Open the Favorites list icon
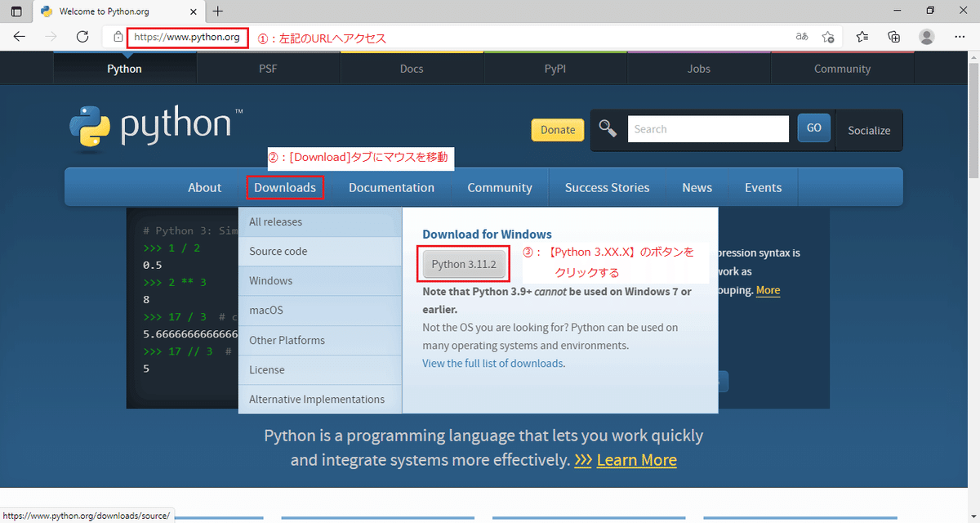Screen dimensions: 980x523 tap(862, 37)
